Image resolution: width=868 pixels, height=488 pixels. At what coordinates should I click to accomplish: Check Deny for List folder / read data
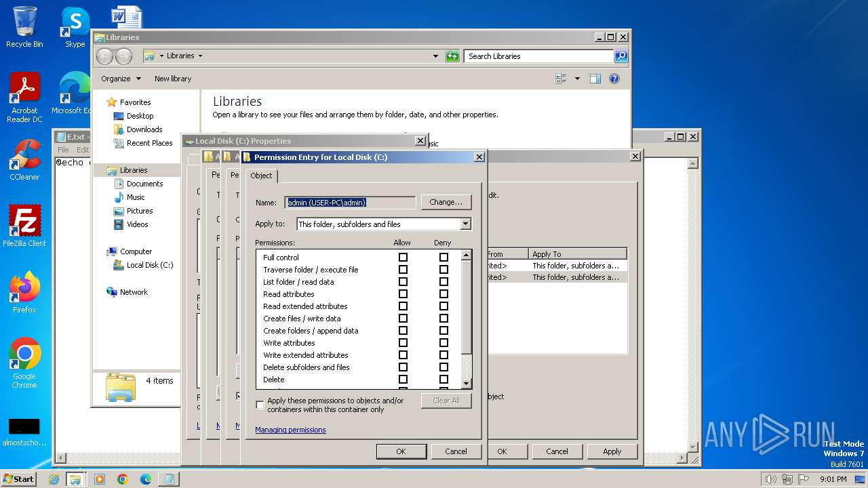click(443, 282)
